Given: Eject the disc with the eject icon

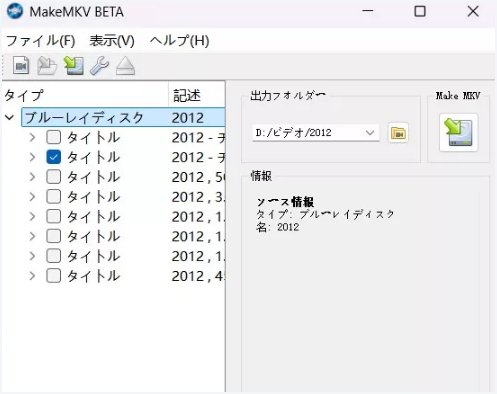Looking at the screenshot, I should pyautogui.click(x=125, y=65).
